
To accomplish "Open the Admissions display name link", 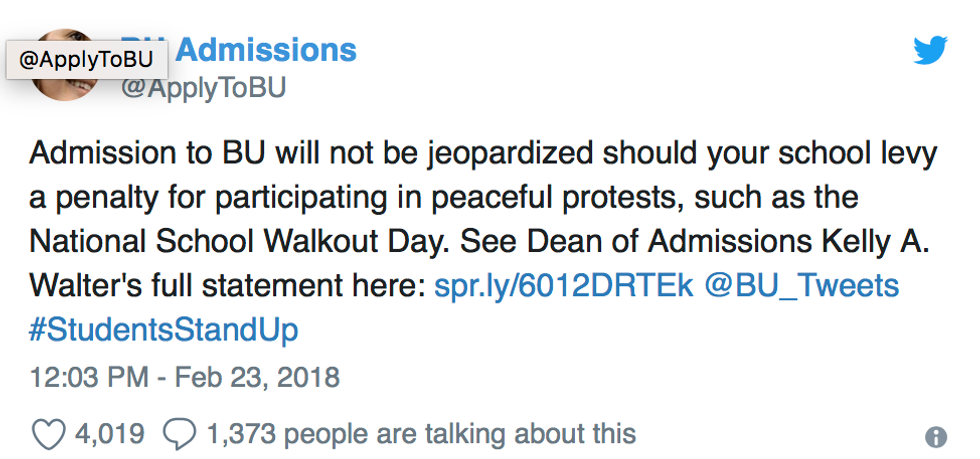I will click(x=266, y=49).
